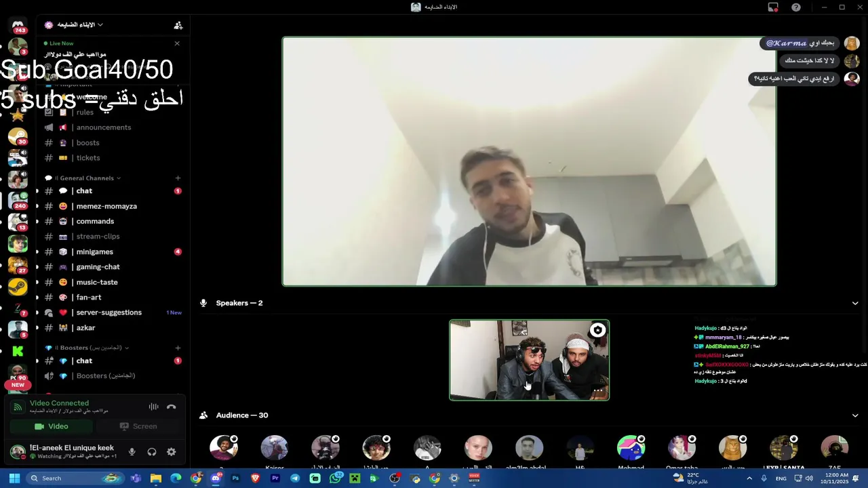Screen dimensions: 868x488
Task: Open the system volume icon in the tray
Action: (808, 479)
